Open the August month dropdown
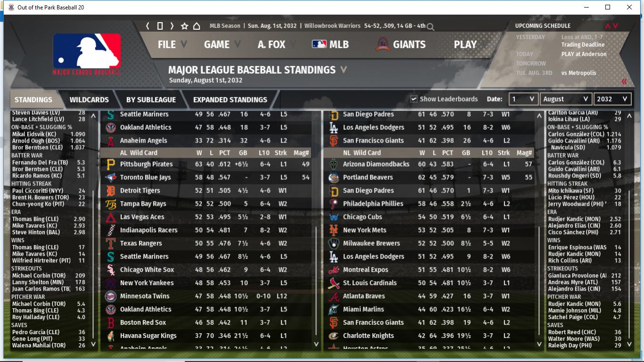Viewport: 644px width, 362px height. click(x=566, y=99)
